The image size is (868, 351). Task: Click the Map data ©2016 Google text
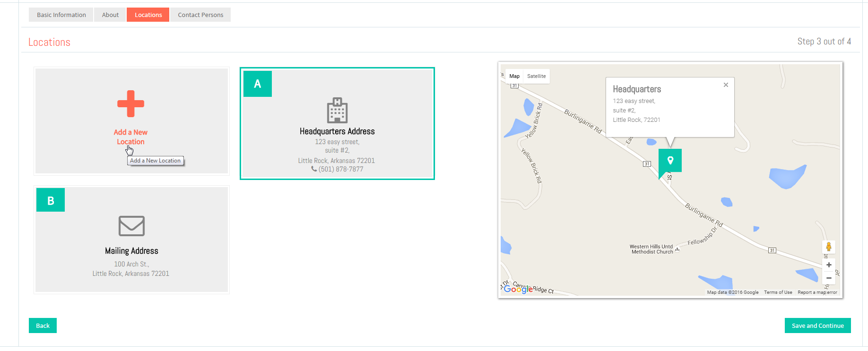click(x=733, y=292)
